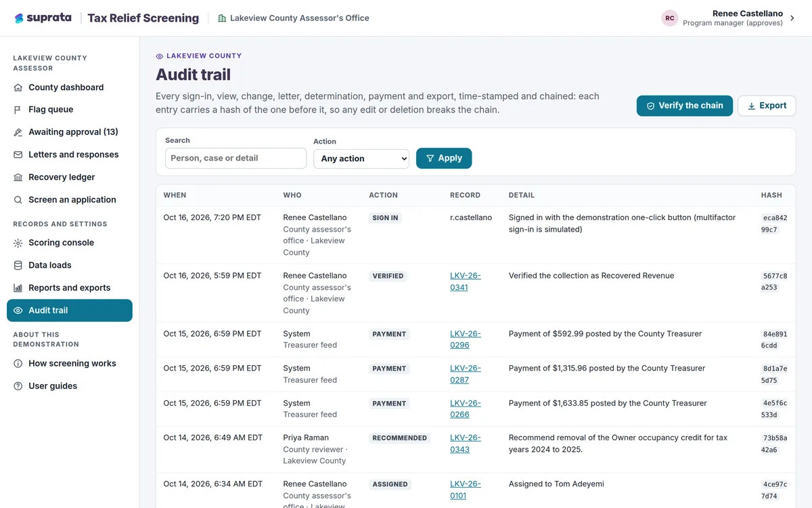Click the Suprata logo icon
The image size is (812, 508).
point(19,18)
